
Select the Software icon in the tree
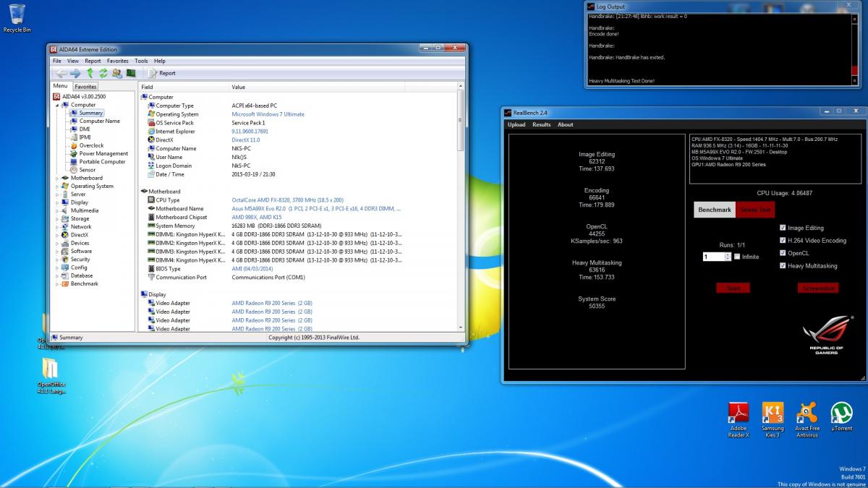[65, 251]
